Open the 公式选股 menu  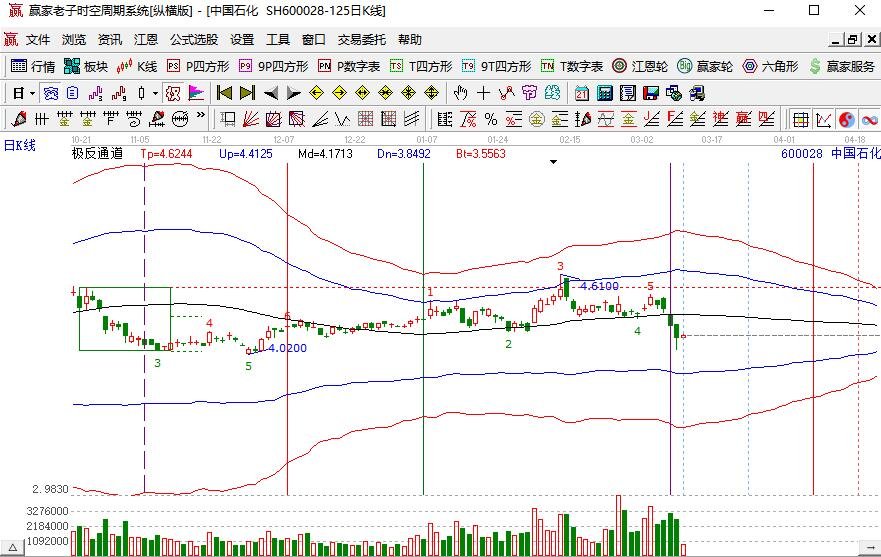[x=194, y=40]
